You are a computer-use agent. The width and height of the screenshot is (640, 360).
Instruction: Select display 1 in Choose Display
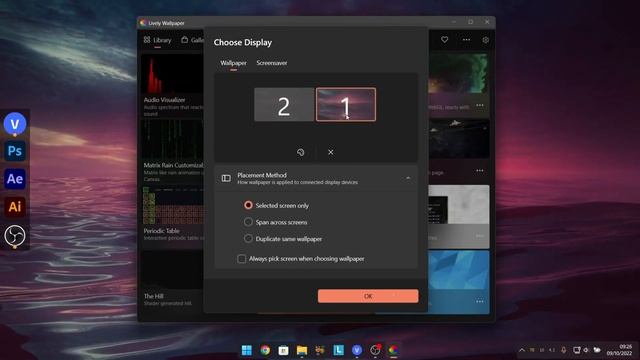tap(346, 104)
